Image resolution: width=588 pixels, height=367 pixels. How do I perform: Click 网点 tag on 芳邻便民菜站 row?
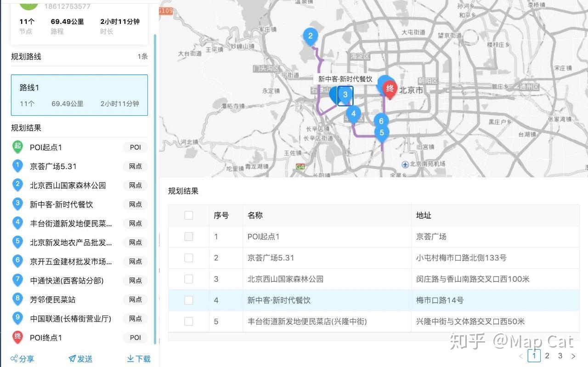coord(136,299)
